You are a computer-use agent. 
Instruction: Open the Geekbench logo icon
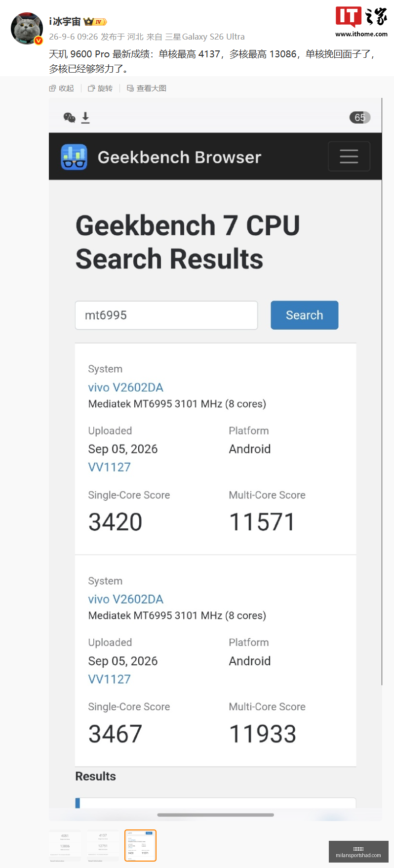[x=74, y=157]
